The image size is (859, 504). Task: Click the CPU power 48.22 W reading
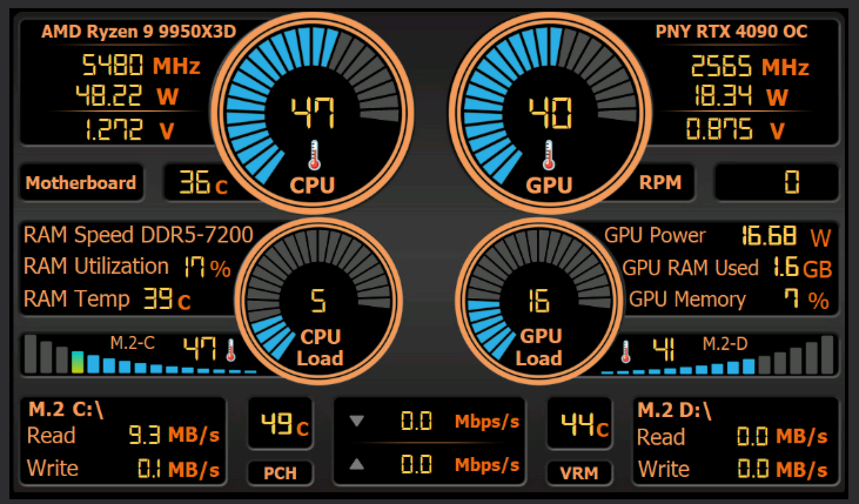[x=127, y=96]
